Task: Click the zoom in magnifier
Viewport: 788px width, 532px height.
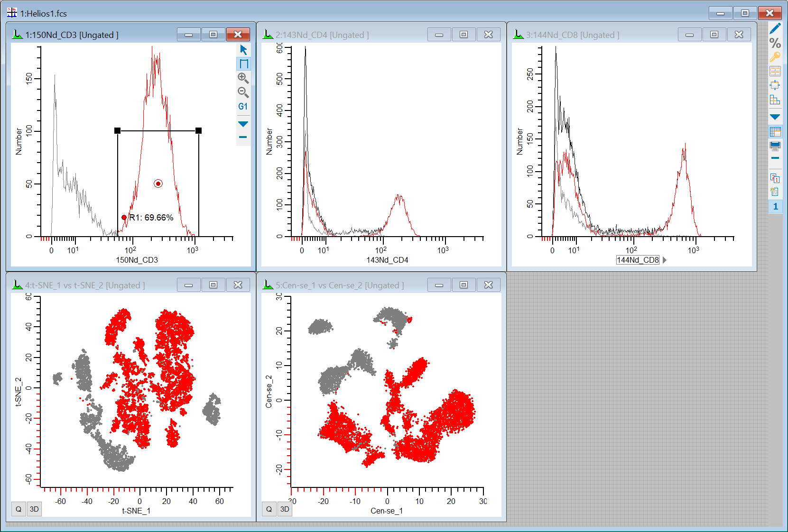Action: click(243, 78)
